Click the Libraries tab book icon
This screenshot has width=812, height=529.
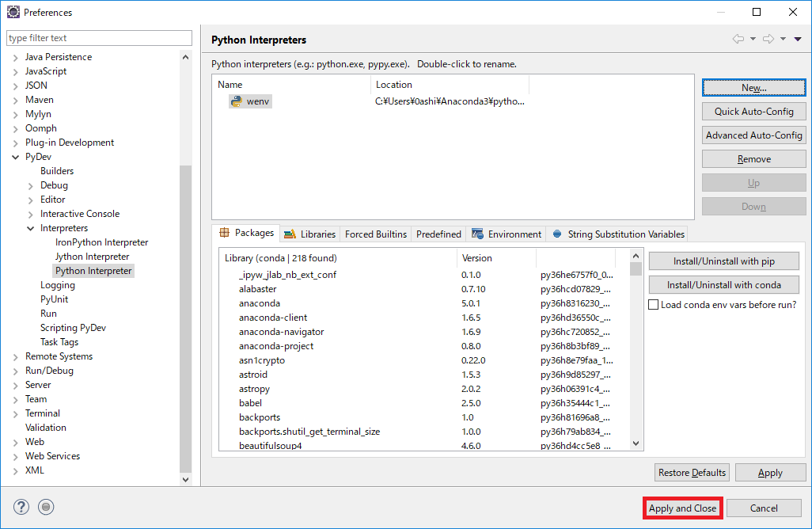coord(291,233)
